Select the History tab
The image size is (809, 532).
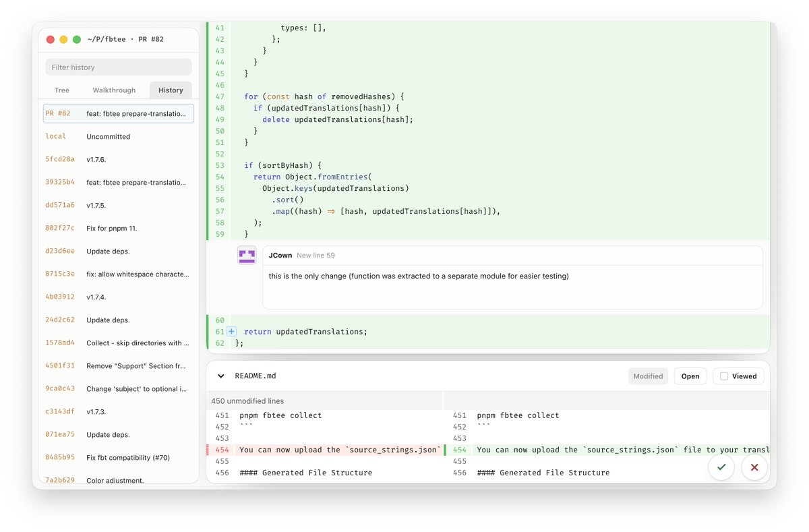pyautogui.click(x=171, y=90)
